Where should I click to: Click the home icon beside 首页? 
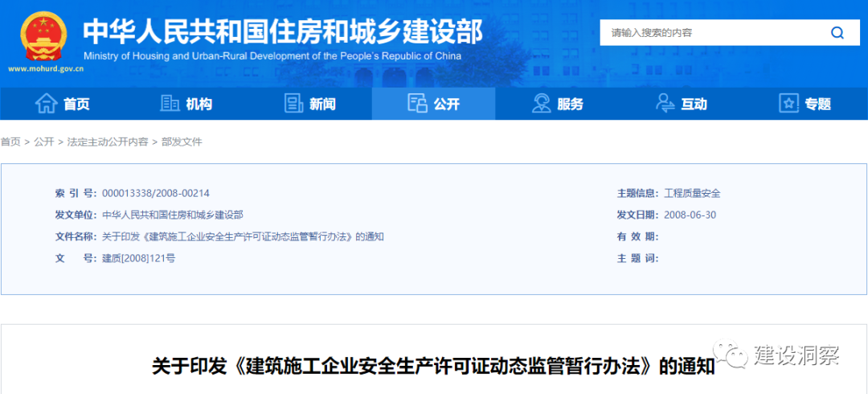pyautogui.click(x=47, y=104)
